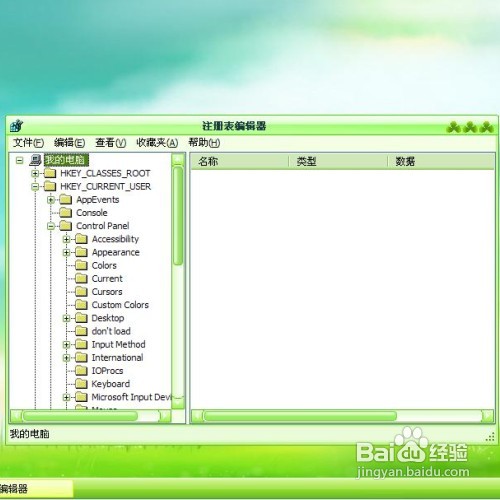Expand the HKEY_CLASSES_ROOT key
The image size is (500, 500).
click(35, 173)
